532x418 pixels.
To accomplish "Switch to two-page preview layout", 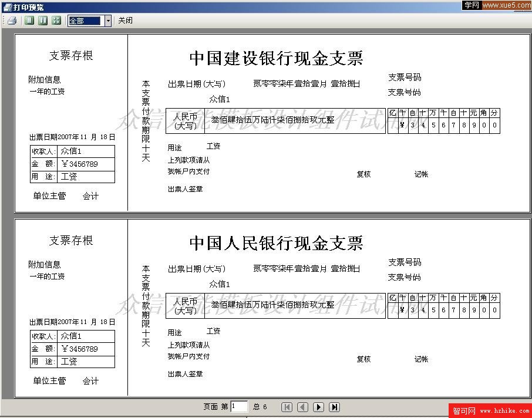I will [x=43, y=21].
